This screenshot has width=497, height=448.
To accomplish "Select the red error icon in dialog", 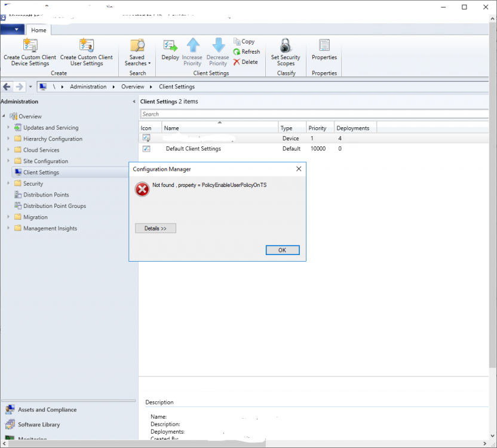I will [142, 189].
